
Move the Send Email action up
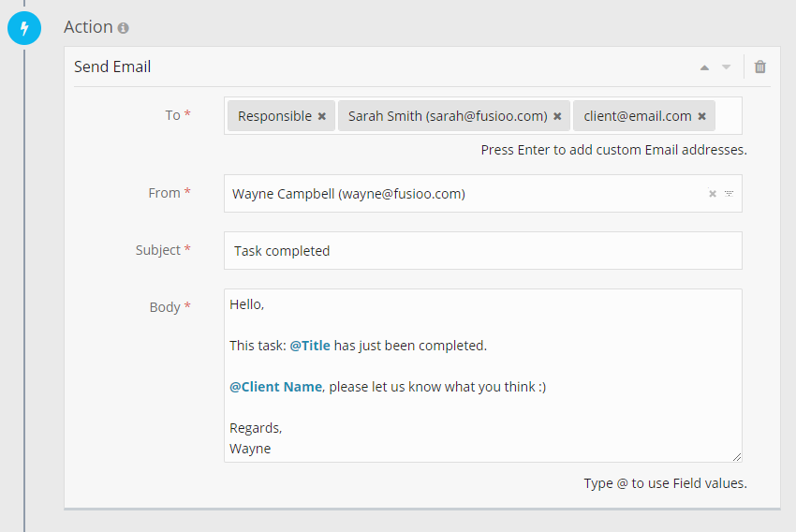(704, 67)
